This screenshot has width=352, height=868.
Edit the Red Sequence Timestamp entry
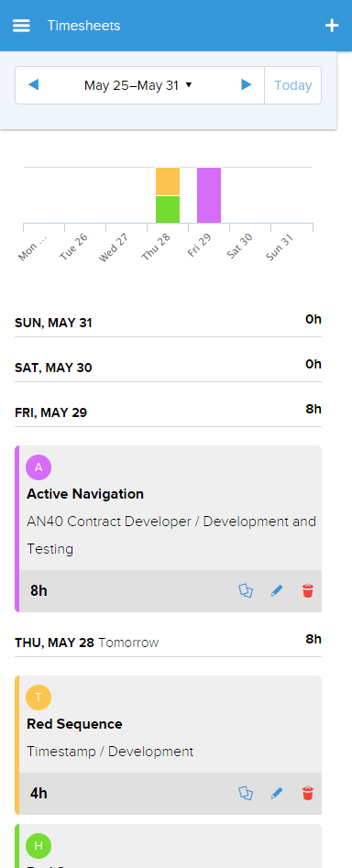coord(277,794)
